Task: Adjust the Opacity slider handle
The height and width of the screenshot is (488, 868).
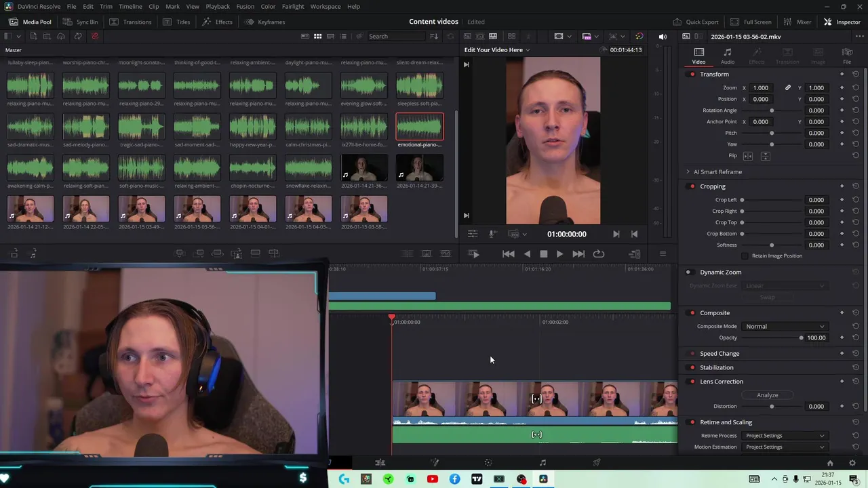Action: 801,338
